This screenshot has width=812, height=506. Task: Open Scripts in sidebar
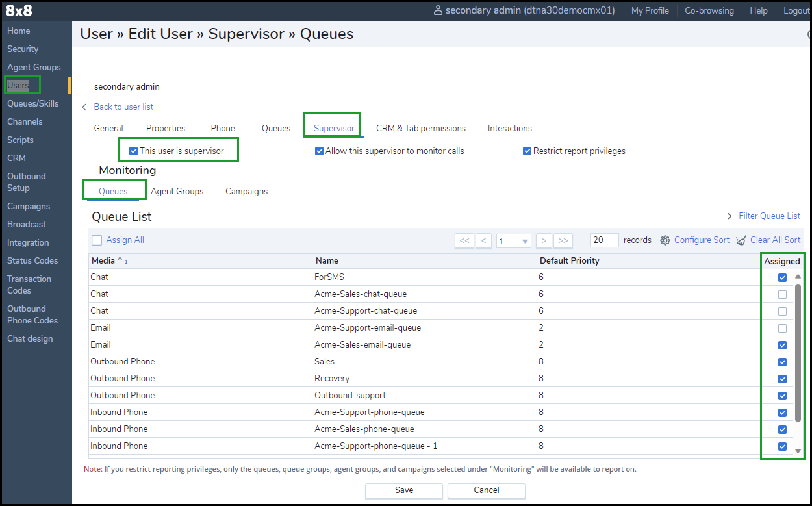[x=20, y=140]
